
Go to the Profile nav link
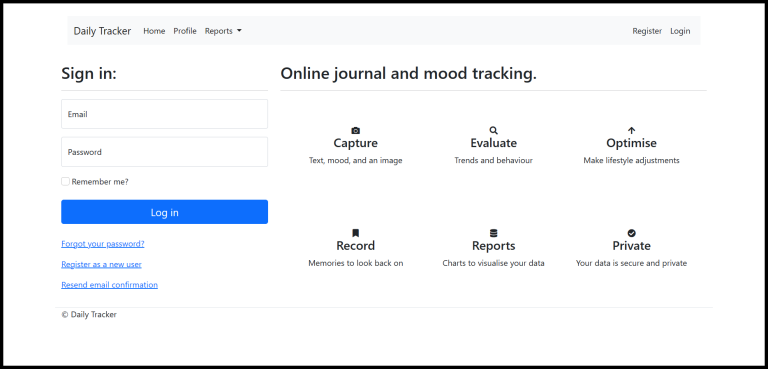tap(185, 31)
